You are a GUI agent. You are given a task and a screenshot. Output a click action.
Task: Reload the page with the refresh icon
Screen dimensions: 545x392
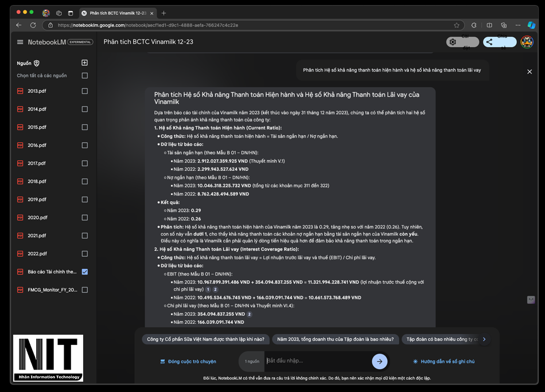click(33, 25)
